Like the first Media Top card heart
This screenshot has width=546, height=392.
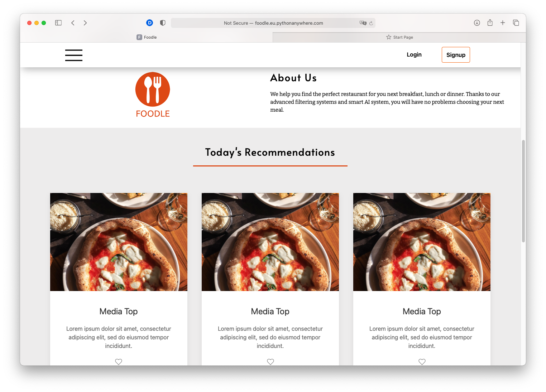[119, 362]
